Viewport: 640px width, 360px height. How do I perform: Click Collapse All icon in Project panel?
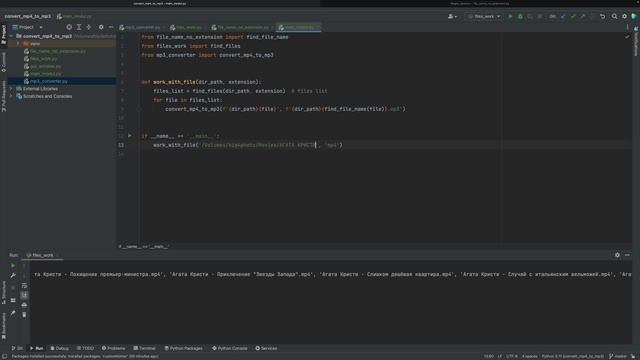point(89,27)
